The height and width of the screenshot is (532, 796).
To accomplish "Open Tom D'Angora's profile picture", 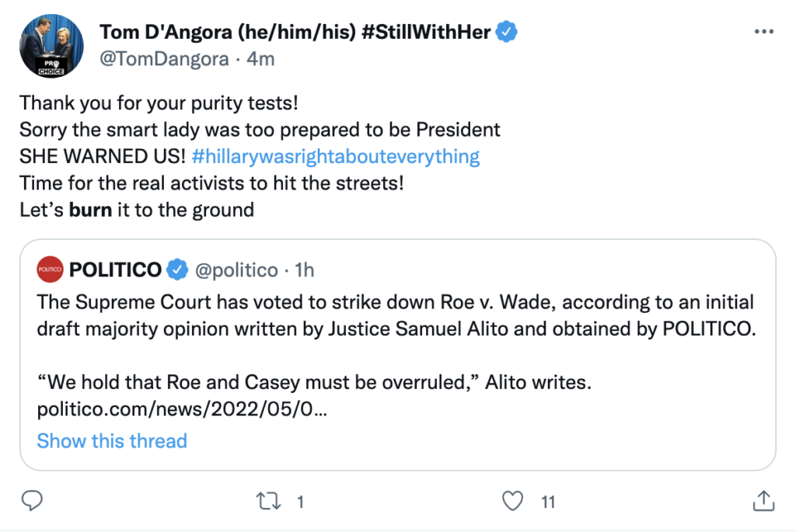I will click(x=52, y=45).
